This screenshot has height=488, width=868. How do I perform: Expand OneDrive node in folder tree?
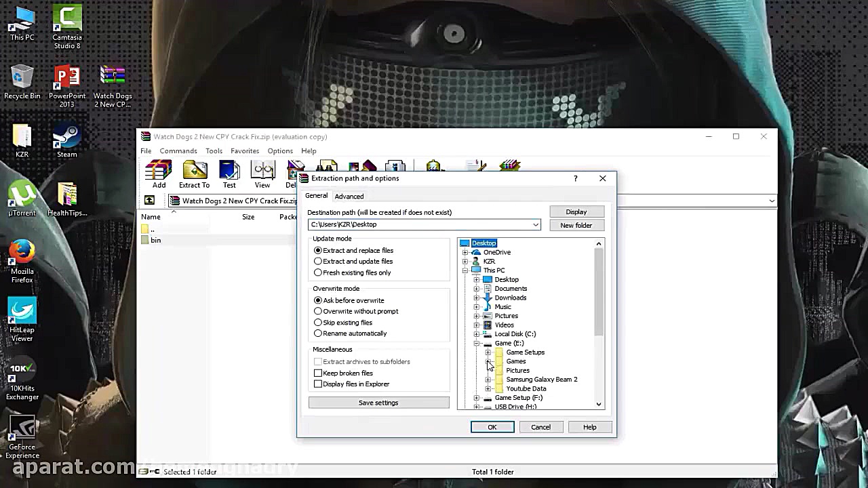(465, 252)
